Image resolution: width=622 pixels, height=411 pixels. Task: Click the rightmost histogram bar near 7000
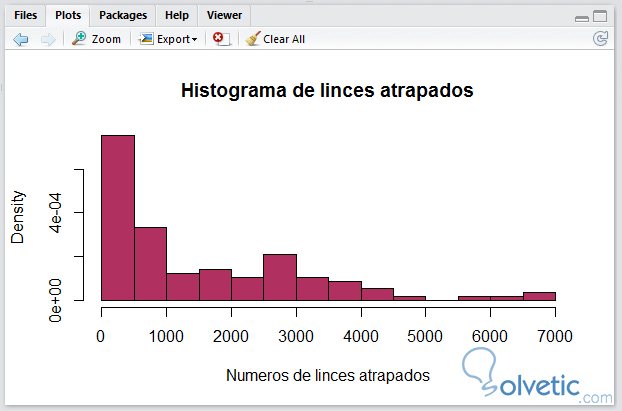(539, 296)
